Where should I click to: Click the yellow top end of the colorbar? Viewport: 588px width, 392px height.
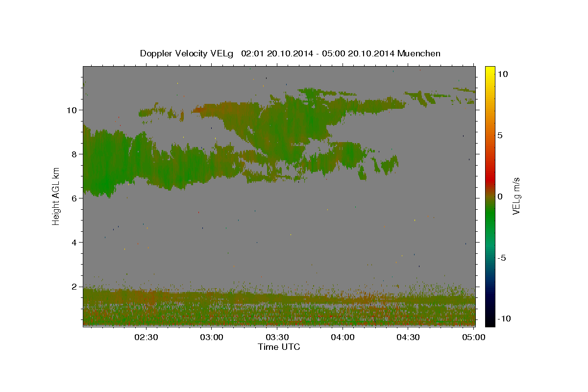pos(490,70)
